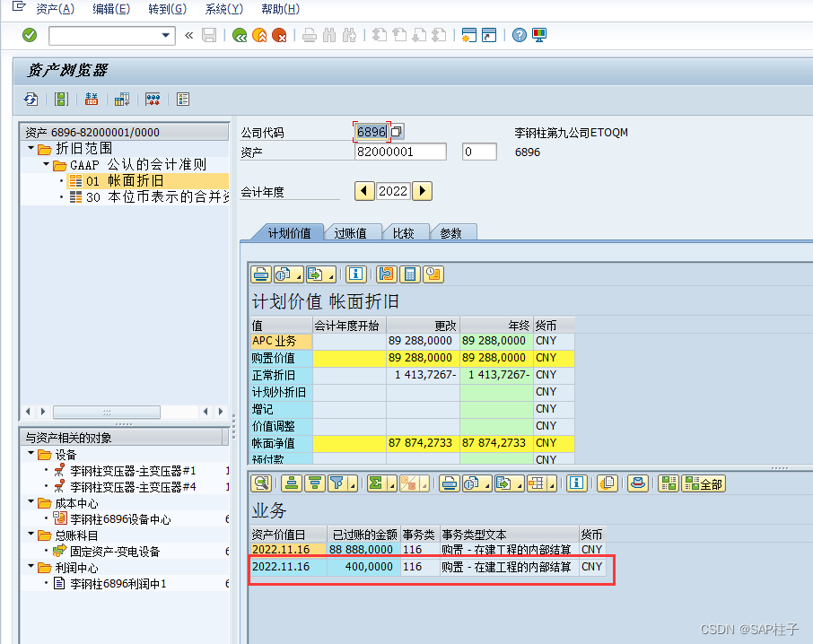Click the search help button beside company code 6896
The width and height of the screenshot is (813, 644).
pos(397,132)
